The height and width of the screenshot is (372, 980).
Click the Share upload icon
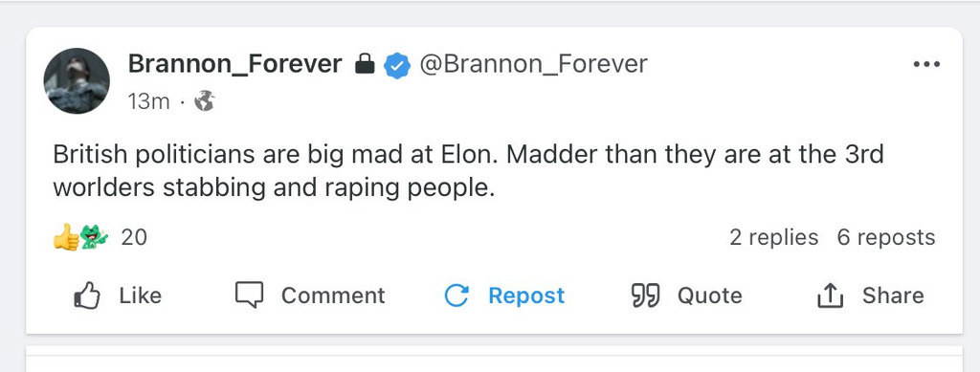pos(831,295)
